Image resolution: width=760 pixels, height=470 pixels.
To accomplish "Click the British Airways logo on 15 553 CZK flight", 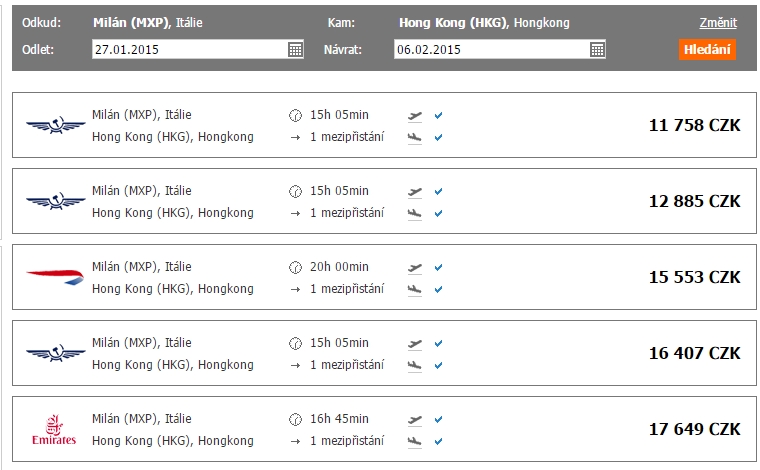I will coord(56,278).
